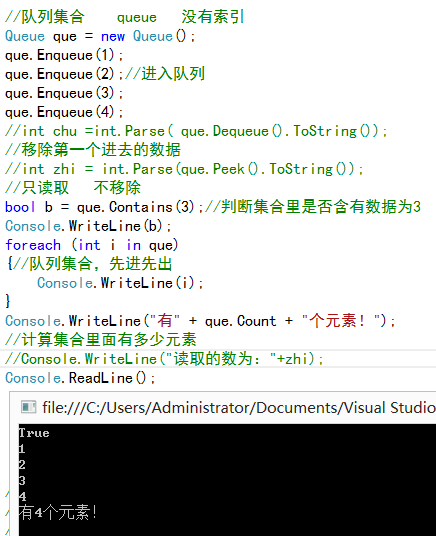Click the comment '//只读取 不移除'

point(73,188)
